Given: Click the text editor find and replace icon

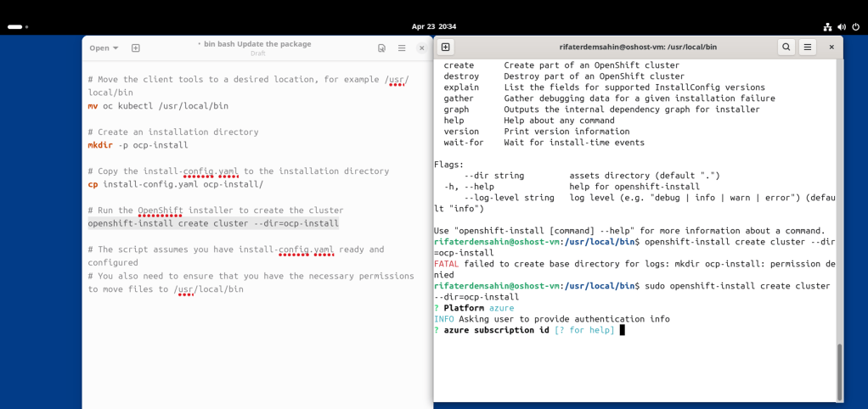Looking at the screenshot, I should point(381,48).
